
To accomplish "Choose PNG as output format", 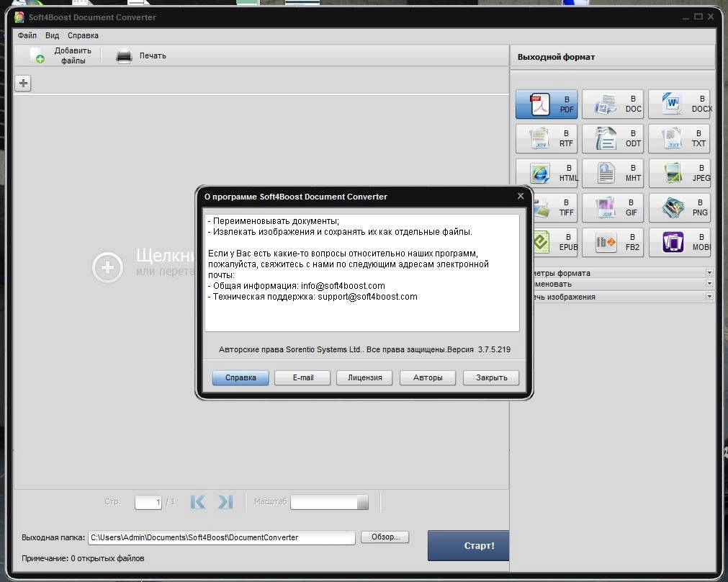I will (679, 207).
